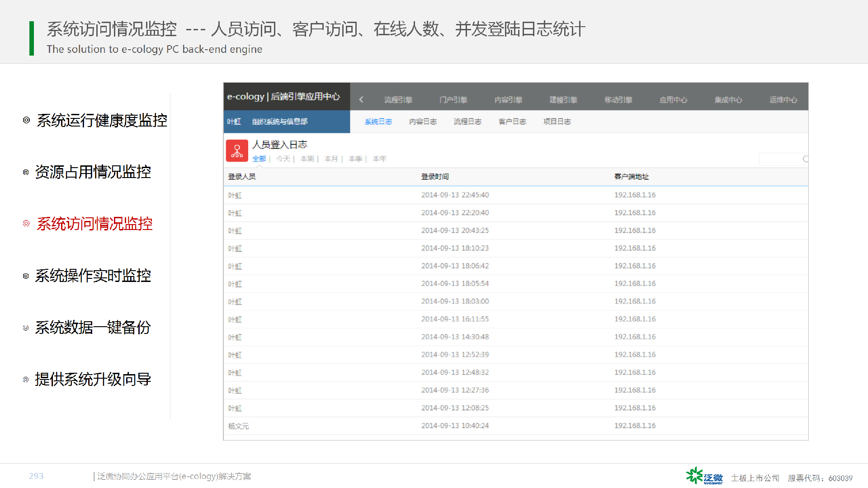The image size is (868, 488).
Task: Select login row at 2014-09-13 18:05:54
Action: [x=516, y=284]
